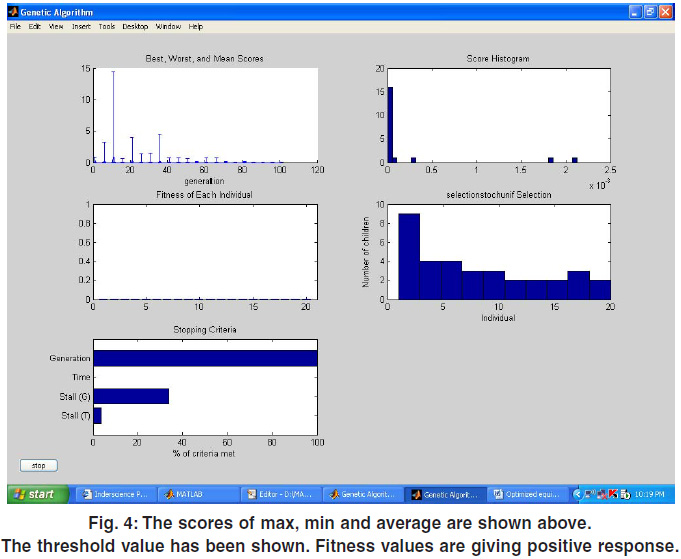The image size is (681, 559).
Task: Open the Edit menu
Action: point(34,26)
